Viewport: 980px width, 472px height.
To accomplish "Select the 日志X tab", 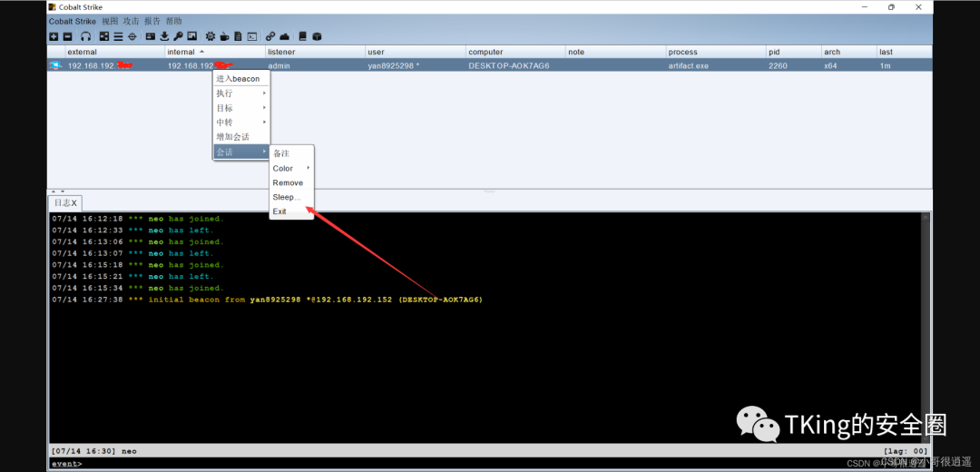I will (65, 202).
